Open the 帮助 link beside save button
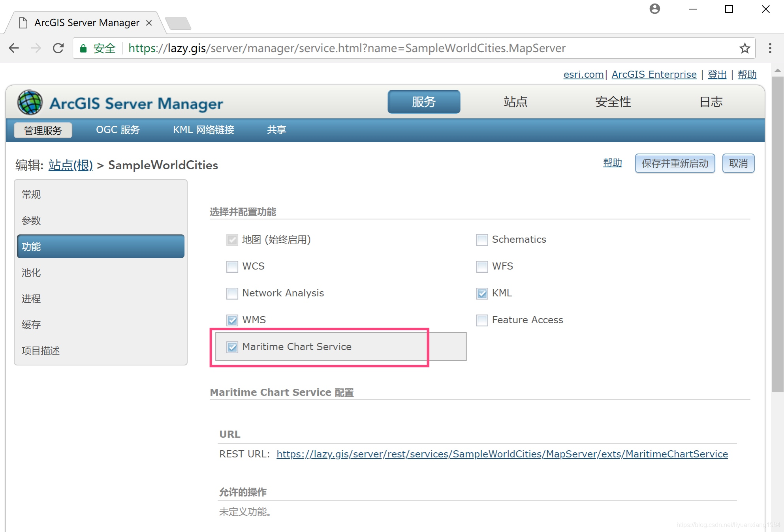The image size is (784, 532). coord(613,163)
